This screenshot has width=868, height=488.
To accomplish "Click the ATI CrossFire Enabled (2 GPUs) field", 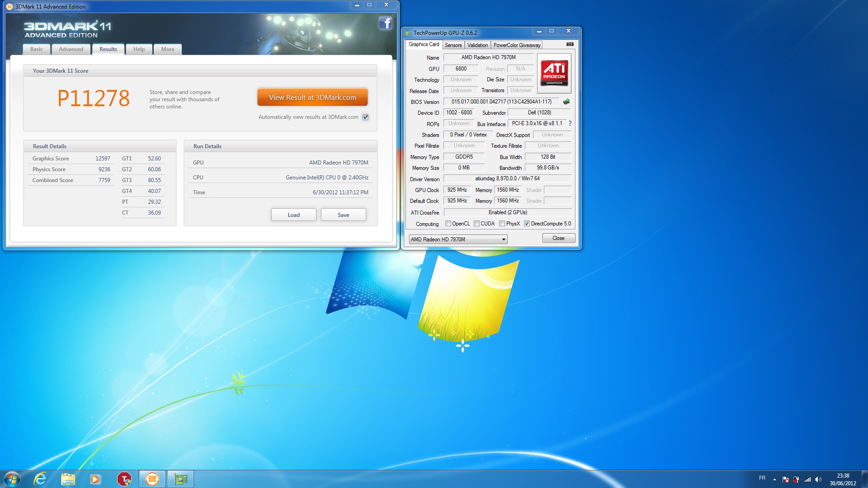I will [508, 212].
